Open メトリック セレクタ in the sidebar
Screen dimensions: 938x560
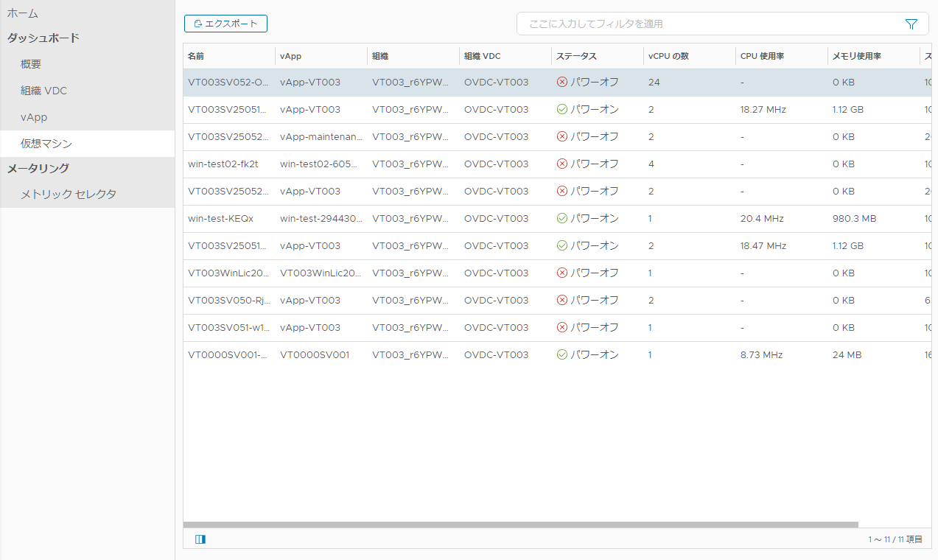coord(69,195)
